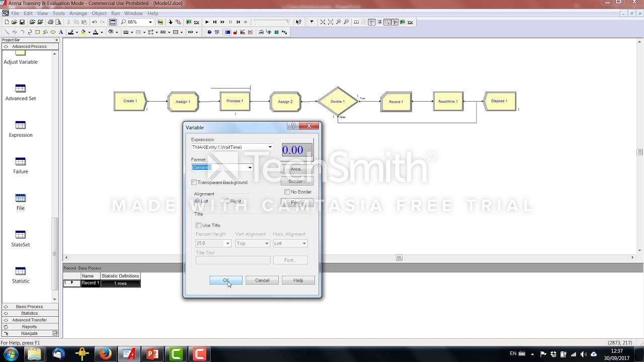Click the Statistic module icon
Viewport: 644px width, 362px height.
[x=21, y=271]
